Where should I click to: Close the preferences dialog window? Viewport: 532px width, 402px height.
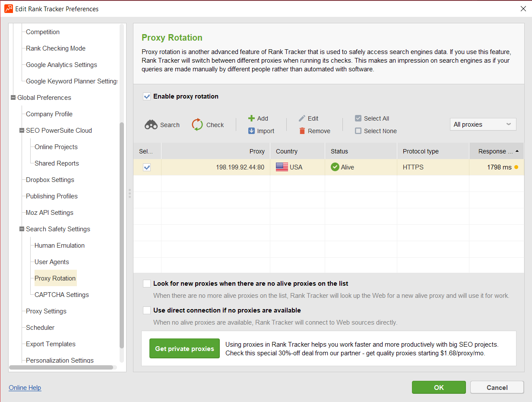click(x=523, y=9)
